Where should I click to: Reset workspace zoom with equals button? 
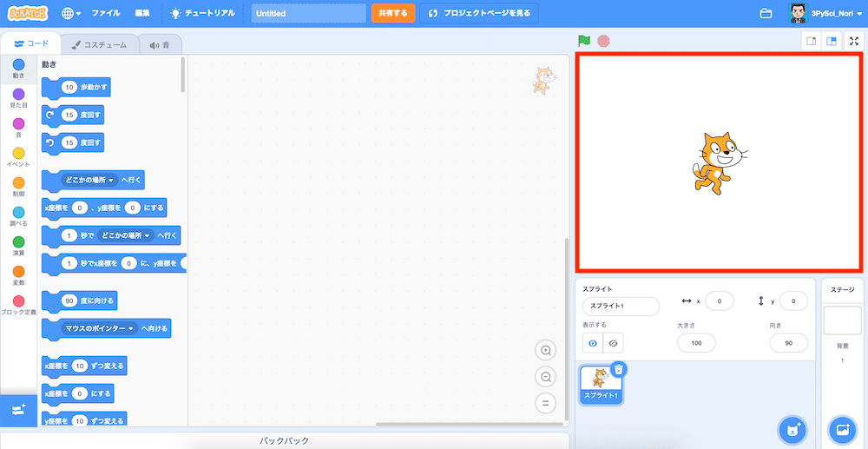[545, 403]
